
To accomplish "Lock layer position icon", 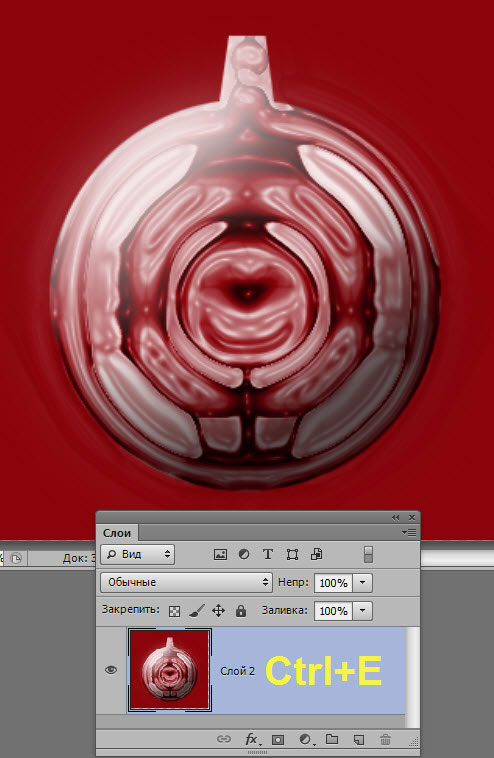I will click(x=218, y=611).
